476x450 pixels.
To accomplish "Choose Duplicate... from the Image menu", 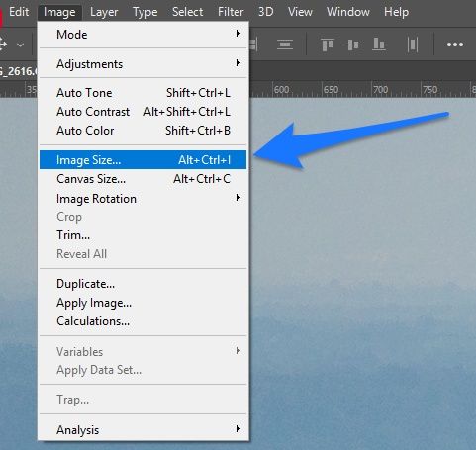I will 143,284.
